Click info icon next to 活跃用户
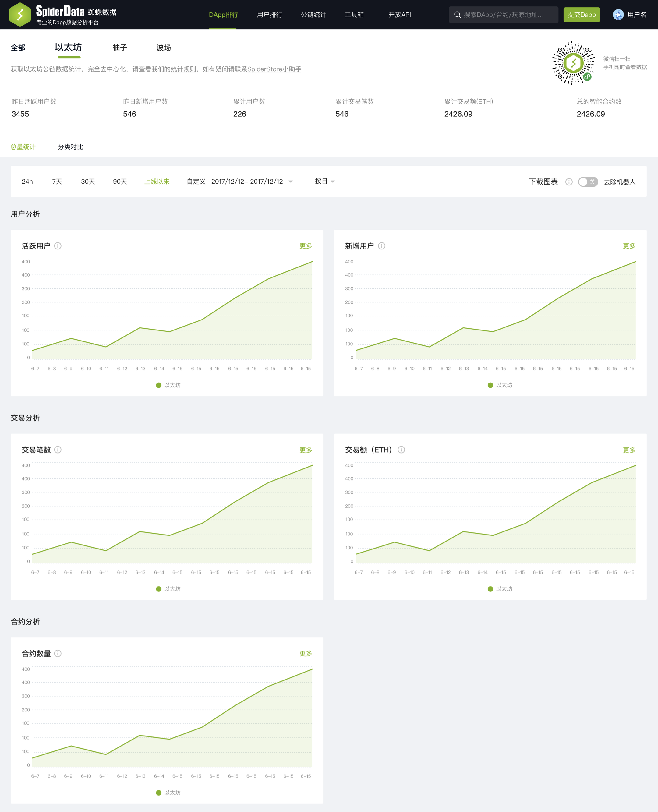This screenshot has width=658, height=812. point(58,246)
